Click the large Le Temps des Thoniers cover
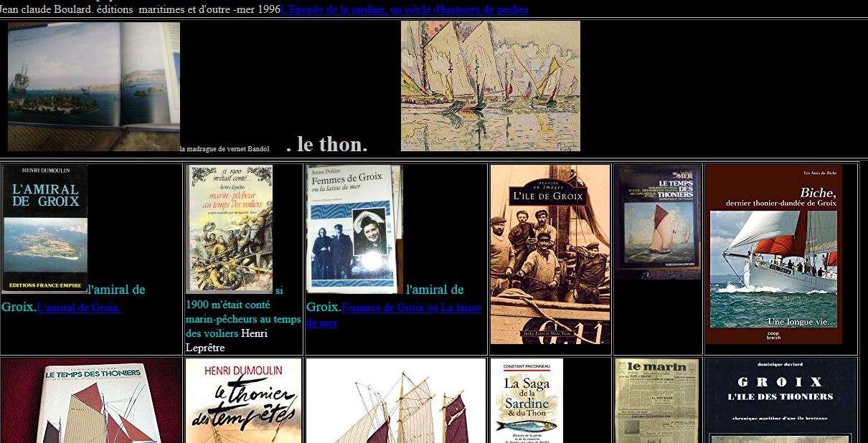Screen dimensions: 868x443 [91, 401]
